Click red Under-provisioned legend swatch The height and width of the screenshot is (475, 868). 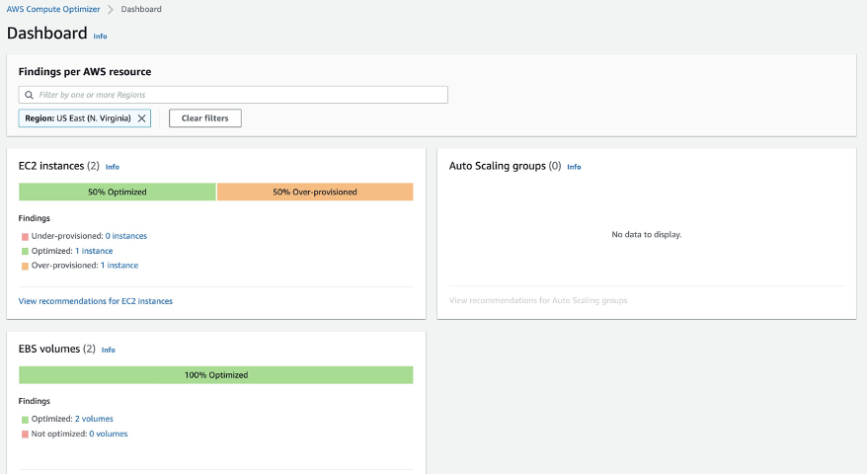pyautogui.click(x=25, y=236)
